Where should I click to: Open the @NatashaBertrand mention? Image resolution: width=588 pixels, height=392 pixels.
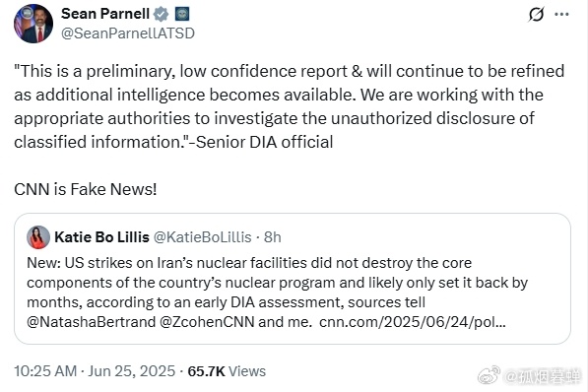click(x=92, y=322)
